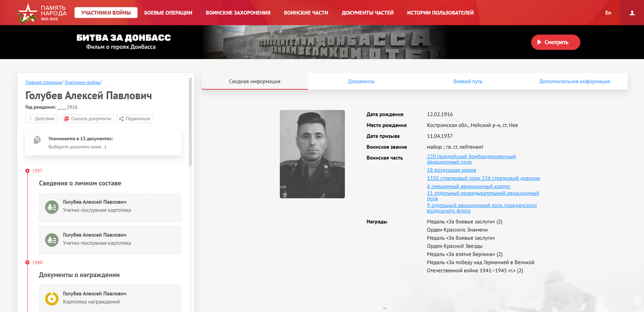Image resolution: width=644 pixels, height=312 pixels.
Task: Open the 18 воздушная армия link
Action: point(451,170)
